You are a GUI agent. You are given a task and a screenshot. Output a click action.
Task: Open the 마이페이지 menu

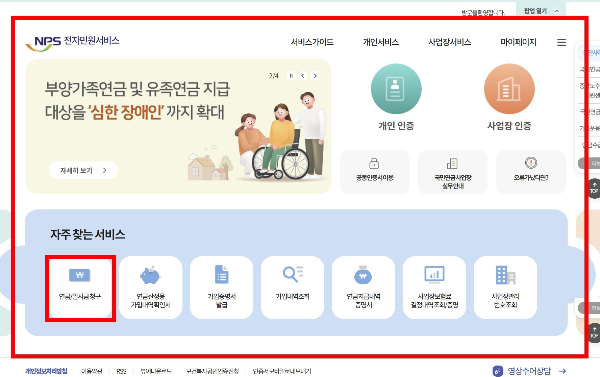[x=518, y=42]
